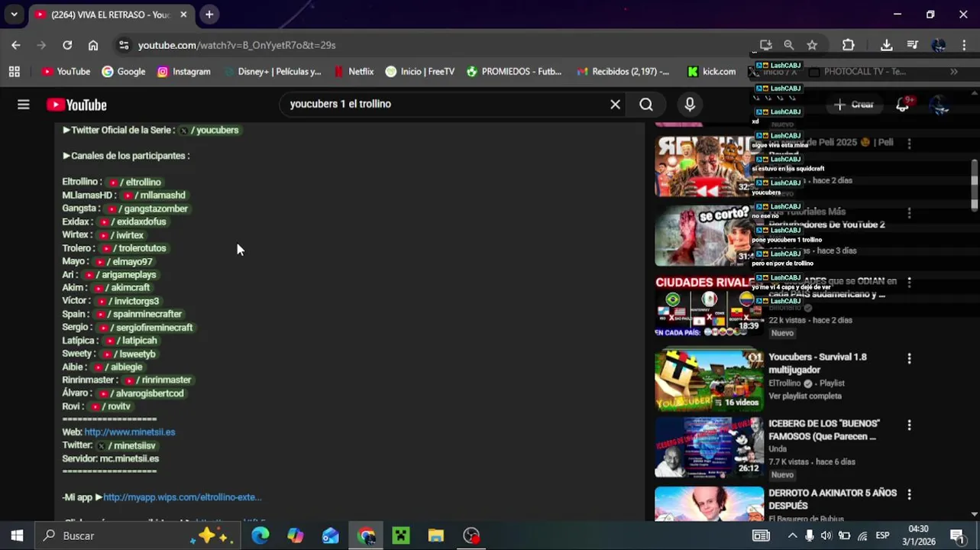Image resolution: width=980 pixels, height=550 pixels.
Task: Open the apps grid in bookmarks bar
Action: coord(14,71)
